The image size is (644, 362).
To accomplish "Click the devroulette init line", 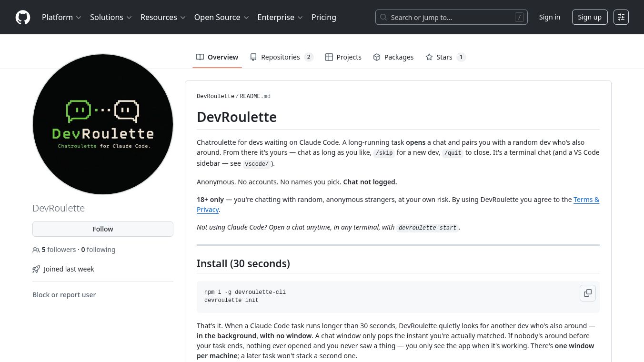I will click(x=231, y=300).
